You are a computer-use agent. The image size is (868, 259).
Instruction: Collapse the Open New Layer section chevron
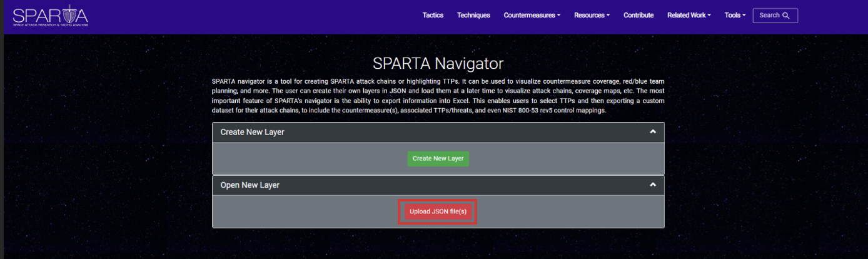pyautogui.click(x=653, y=185)
